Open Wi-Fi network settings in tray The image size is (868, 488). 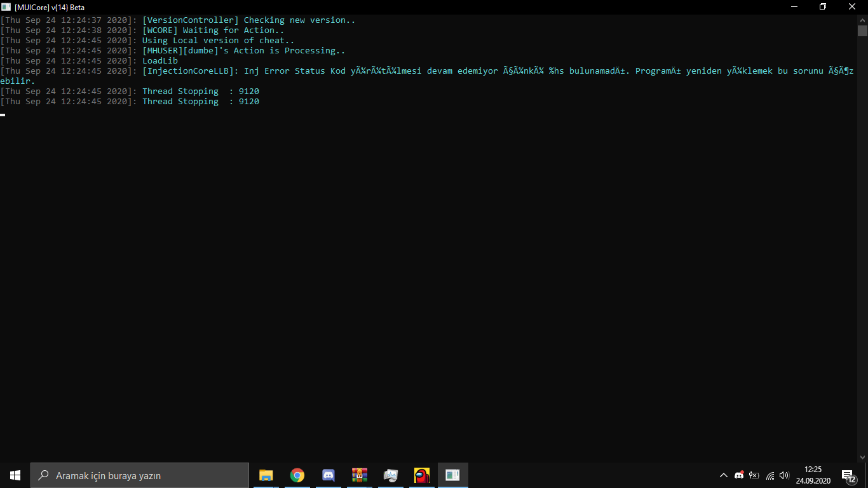770,475
